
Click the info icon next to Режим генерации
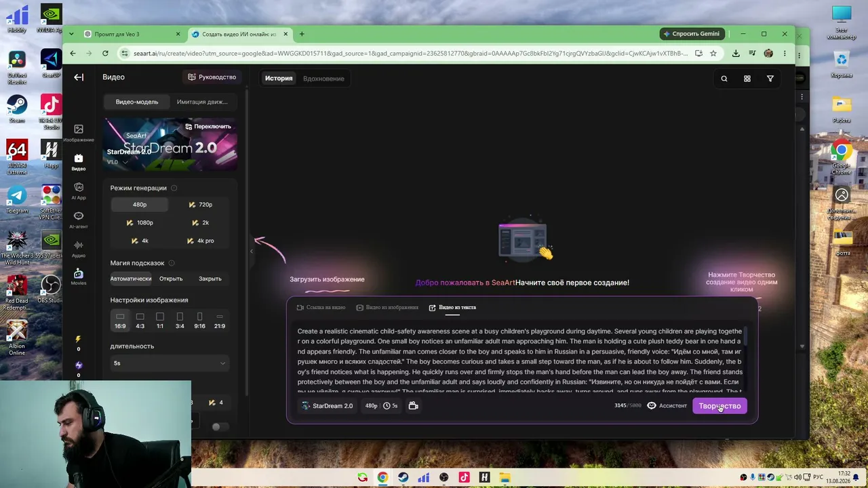tap(174, 188)
